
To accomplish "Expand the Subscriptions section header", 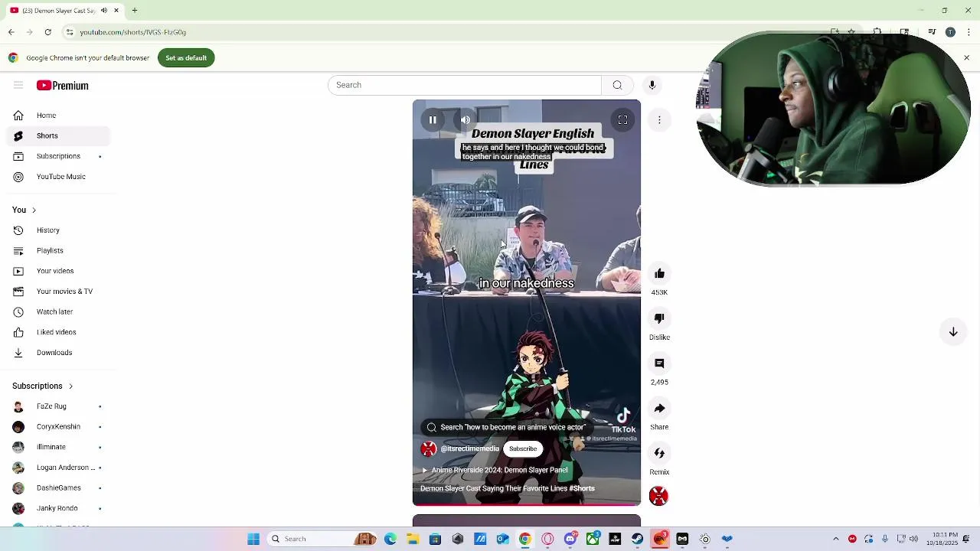I will [43, 386].
